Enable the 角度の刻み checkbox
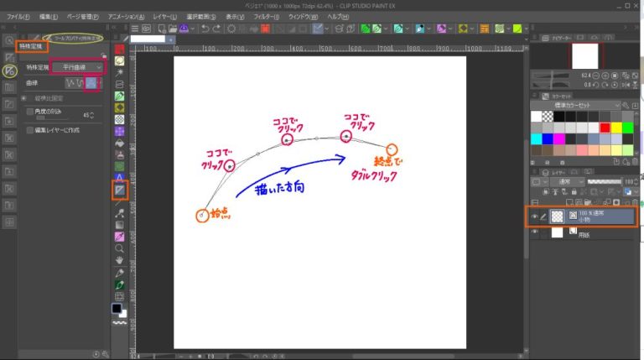 click(30, 111)
